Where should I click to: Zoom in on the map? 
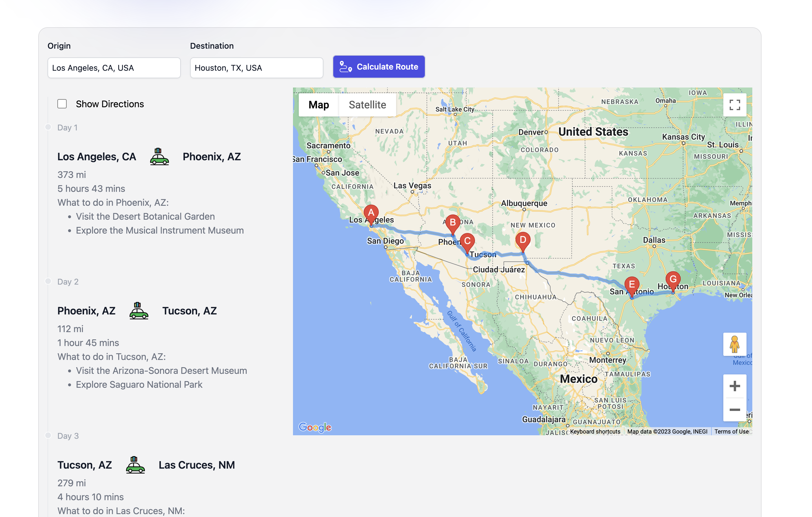click(734, 386)
